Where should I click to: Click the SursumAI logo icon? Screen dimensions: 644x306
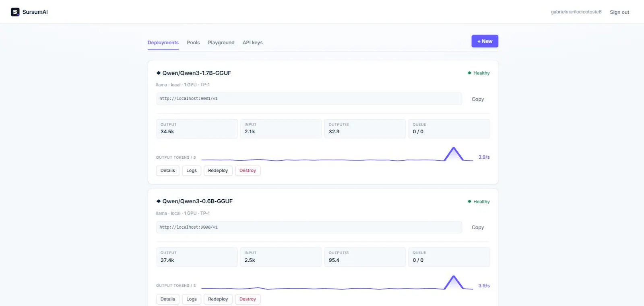[x=15, y=12]
